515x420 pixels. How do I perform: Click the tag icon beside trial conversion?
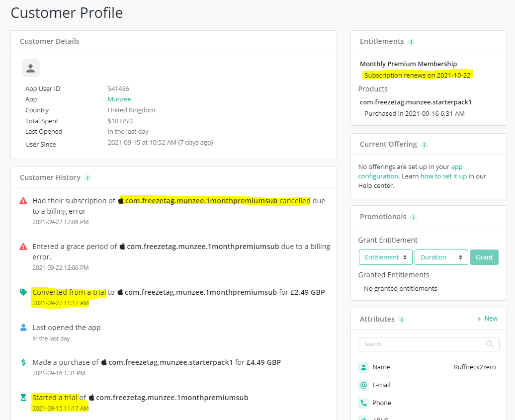point(23,292)
